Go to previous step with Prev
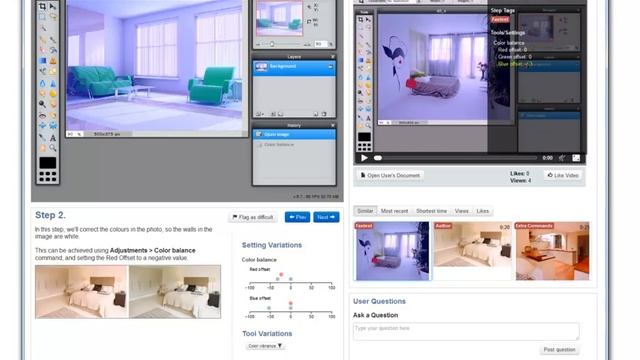 [x=298, y=217]
